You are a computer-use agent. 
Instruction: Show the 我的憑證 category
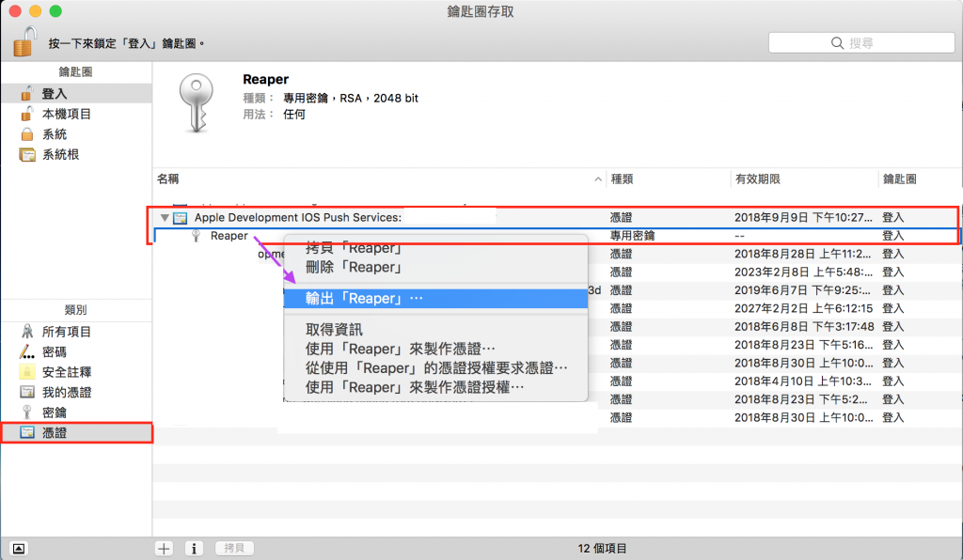click(x=76, y=392)
